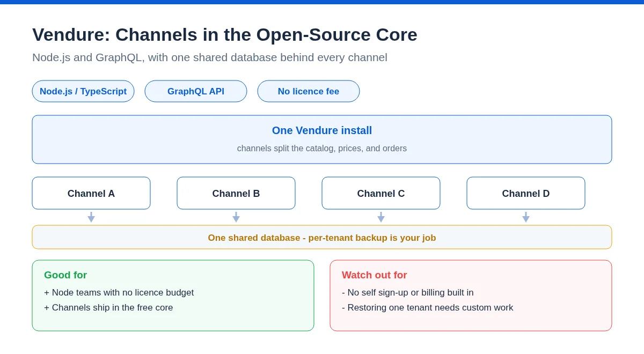Click the shared database banner

click(x=322, y=237)
